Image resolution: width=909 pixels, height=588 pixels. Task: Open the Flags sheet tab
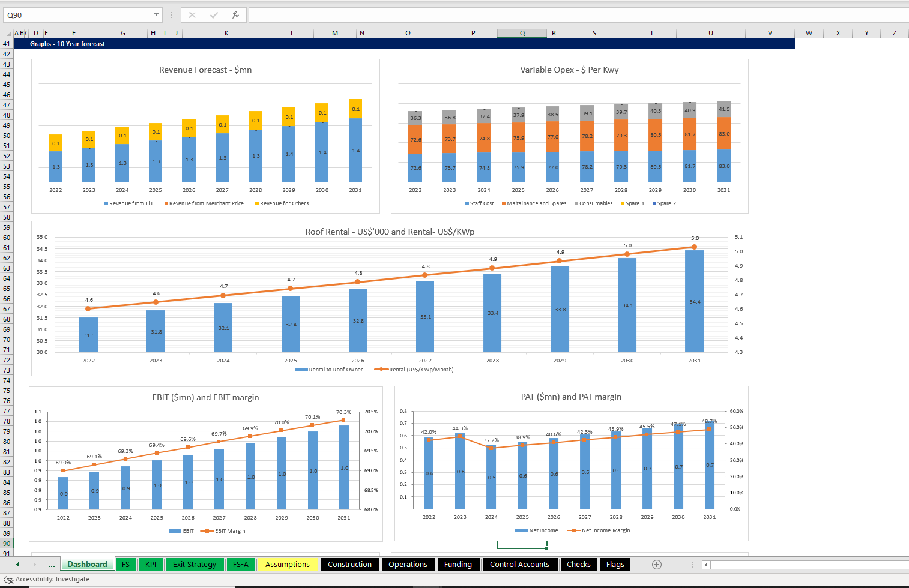pyautogui.click(x=615, y=564)
